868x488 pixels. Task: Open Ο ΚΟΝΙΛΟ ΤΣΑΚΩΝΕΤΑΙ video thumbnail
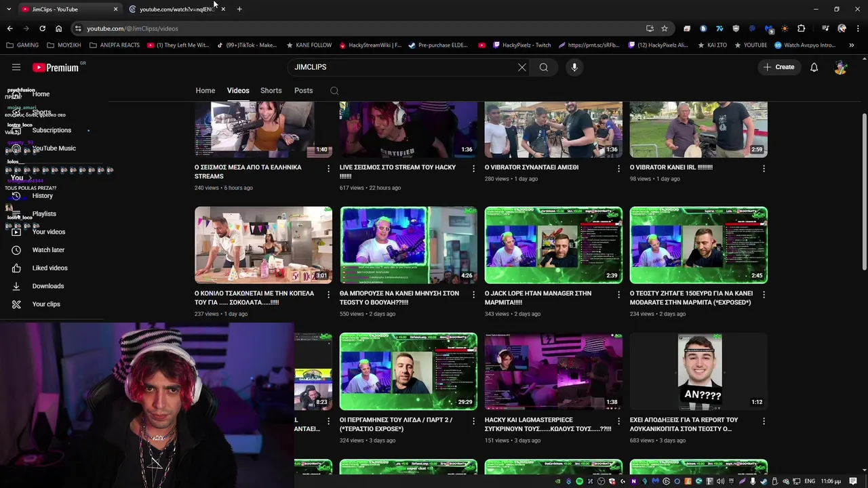tap(264, 245)
